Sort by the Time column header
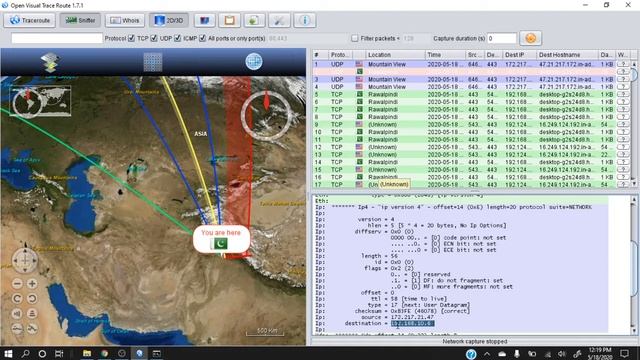640x360 pixels. pos(445,55)
